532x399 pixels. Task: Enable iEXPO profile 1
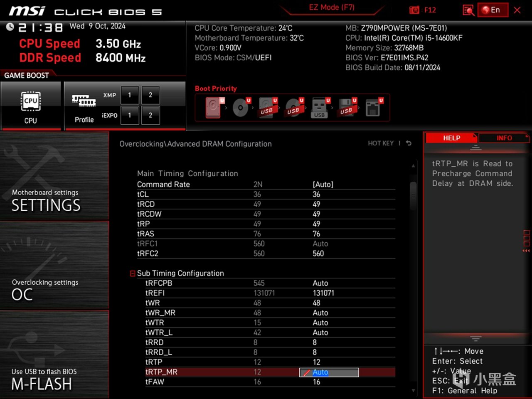coord(130,115)
